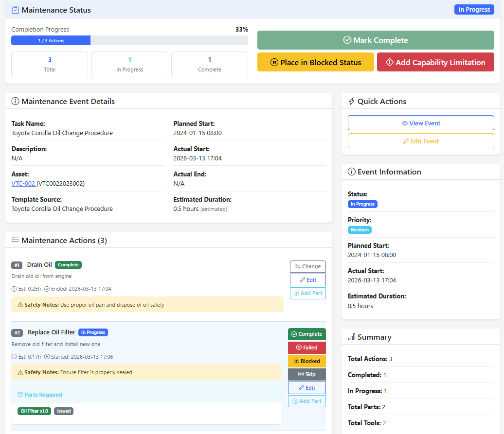Click the Maintenance Status clipboard icon
The height and width of the screenshot is (434, 504).
click(x=15, y=10)
